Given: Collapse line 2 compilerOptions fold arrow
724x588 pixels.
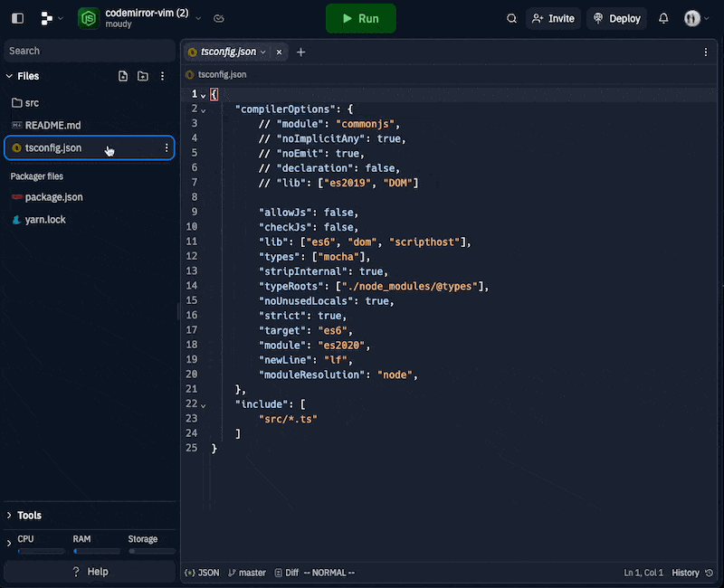Looking at the screenshot, I should [201, 109].
